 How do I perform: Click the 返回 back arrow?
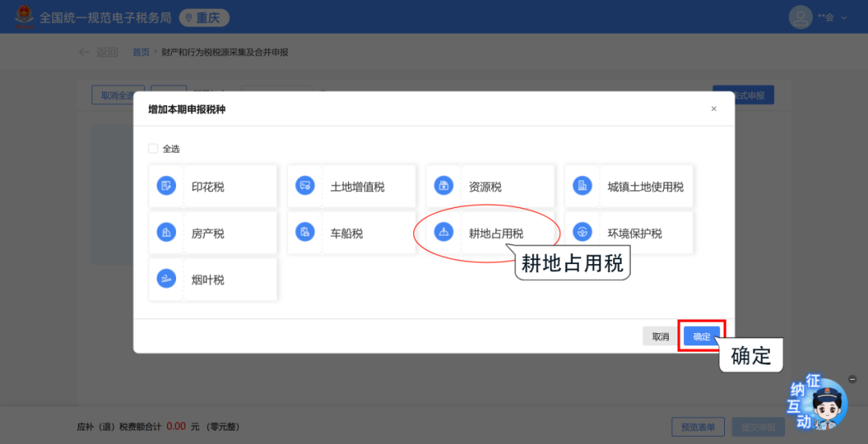pos(84,52)
